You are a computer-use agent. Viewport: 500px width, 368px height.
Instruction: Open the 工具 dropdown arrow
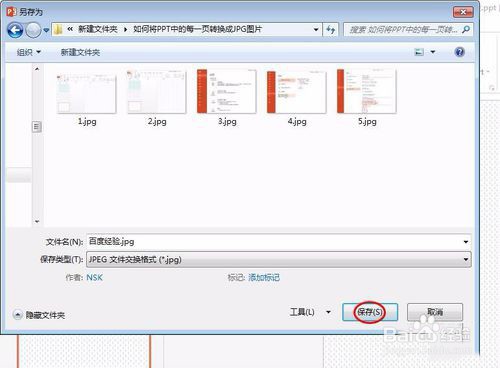click(x=328, y=312)
